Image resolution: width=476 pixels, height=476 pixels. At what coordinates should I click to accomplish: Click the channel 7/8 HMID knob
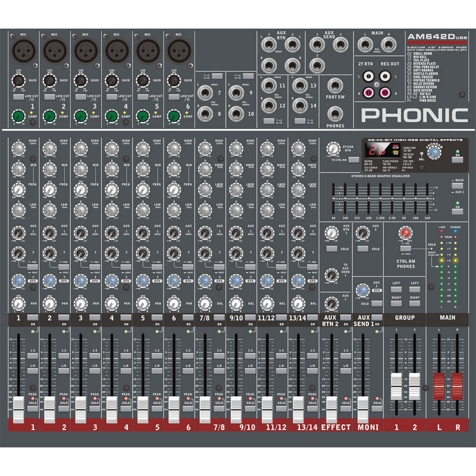click(205, 169)
